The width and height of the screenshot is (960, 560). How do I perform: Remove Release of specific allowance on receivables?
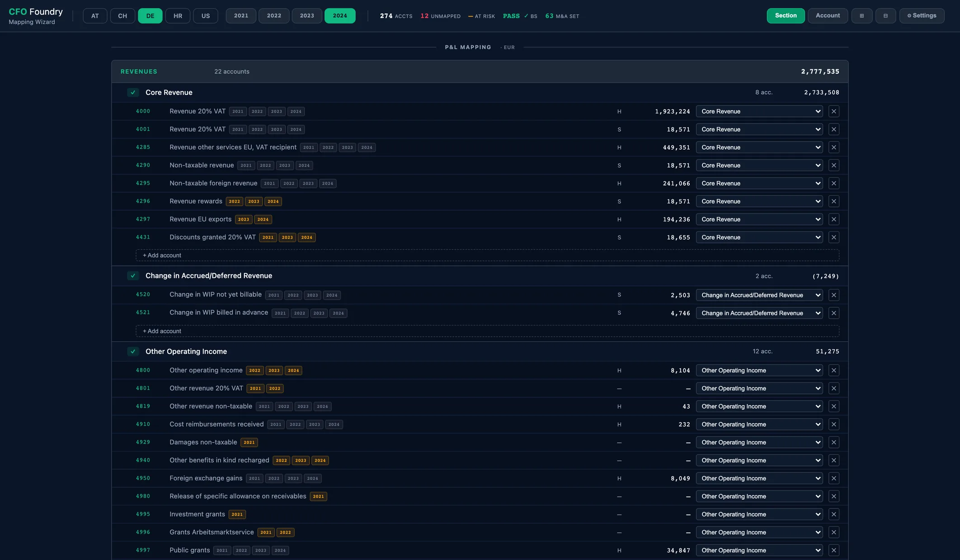pyautogui.click(x=834, y=496)
